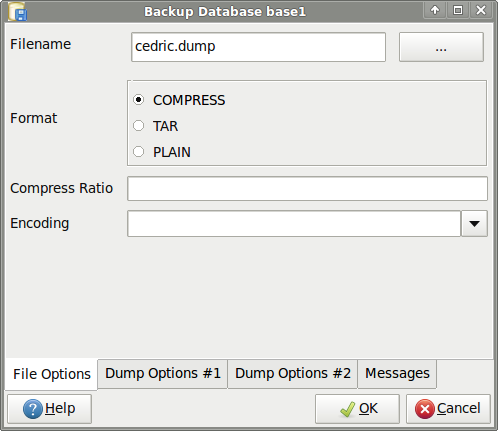Click the blue question mark Help icon

point(33,409)
